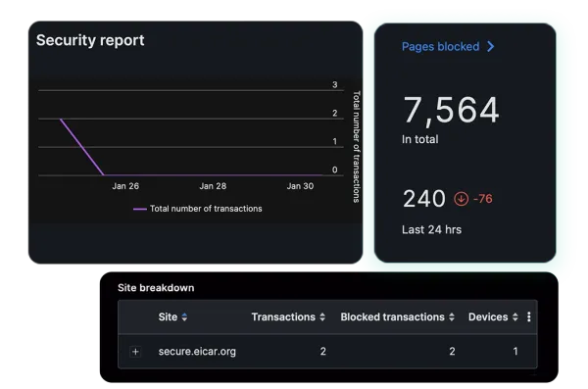
Task: Open the table column options kebab menu
Action: tap(529, 316)
